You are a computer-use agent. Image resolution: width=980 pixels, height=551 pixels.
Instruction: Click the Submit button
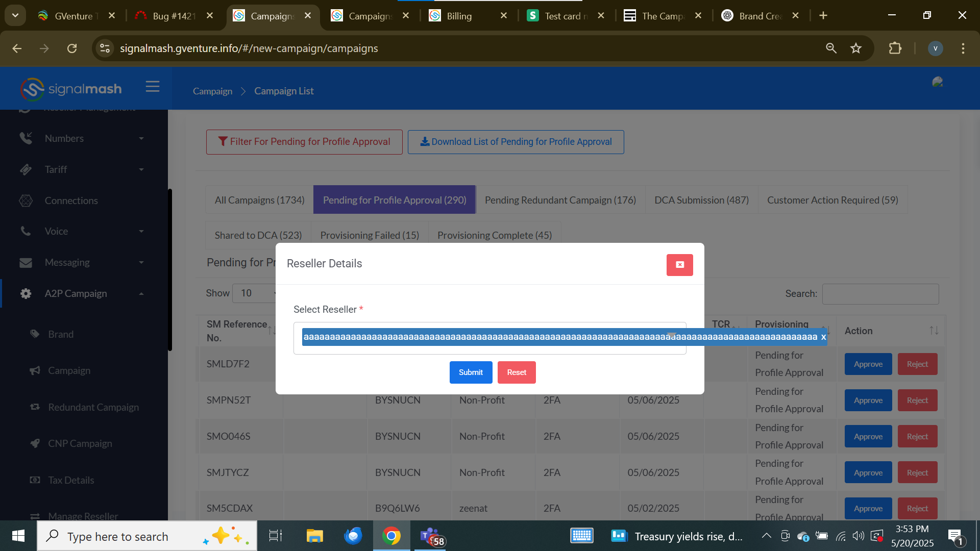(470, 372)
